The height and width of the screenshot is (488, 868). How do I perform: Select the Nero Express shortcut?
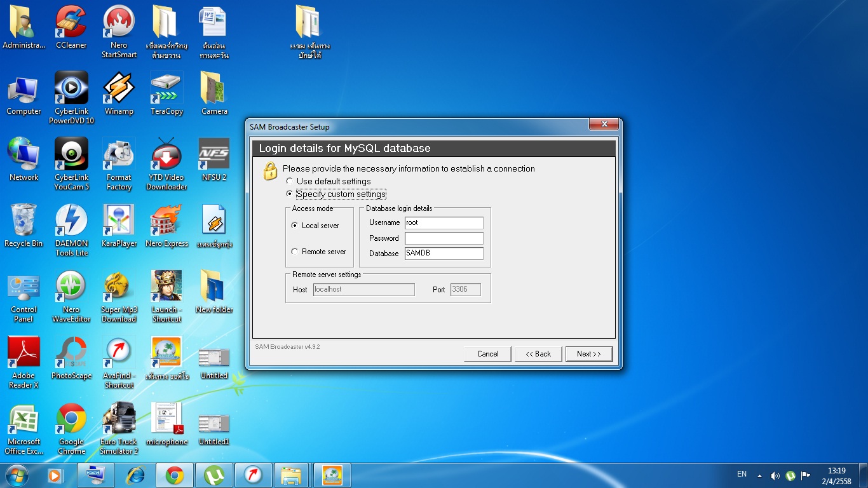[166, 226]
